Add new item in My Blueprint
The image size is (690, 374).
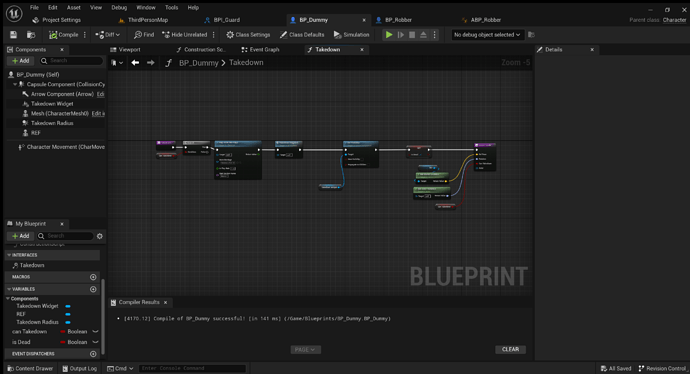[x=21, y=236]
